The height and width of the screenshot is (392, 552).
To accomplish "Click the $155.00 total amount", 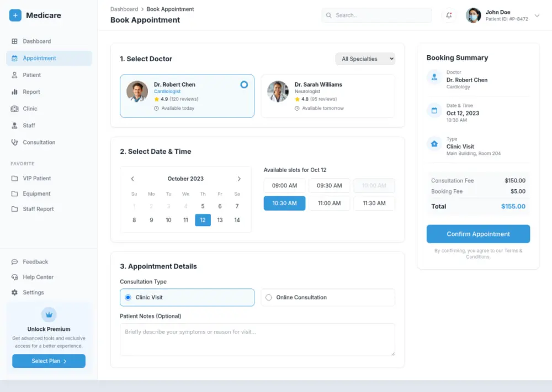I will point(513,207).
